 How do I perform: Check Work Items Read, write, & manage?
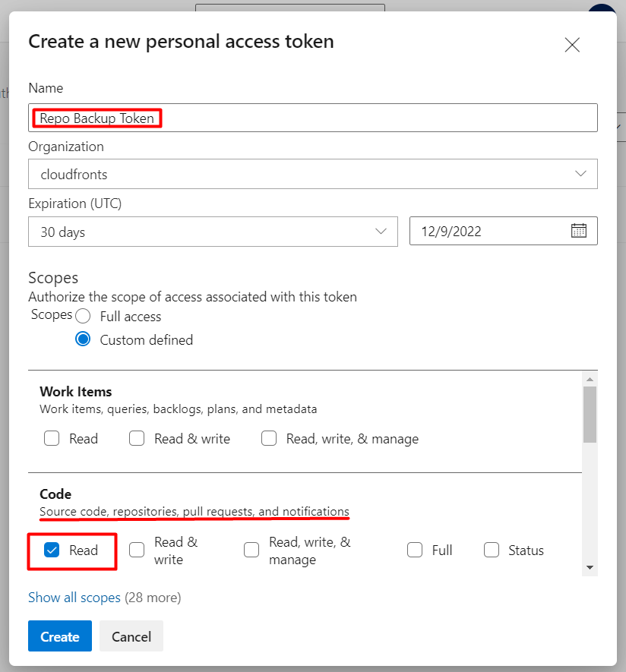[269, 438]
